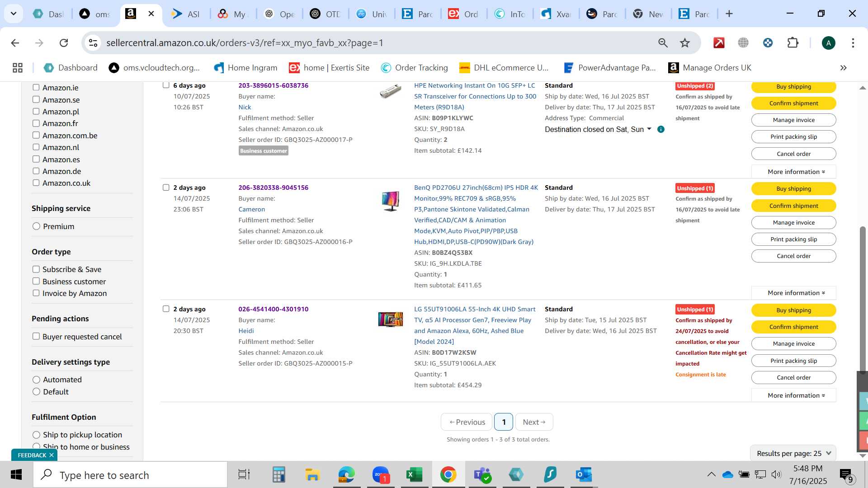Tick Buyer requested cancel checkbox
Image resolution: width=868 pixels, height=488 pixels.
click(x=36, y=336)
